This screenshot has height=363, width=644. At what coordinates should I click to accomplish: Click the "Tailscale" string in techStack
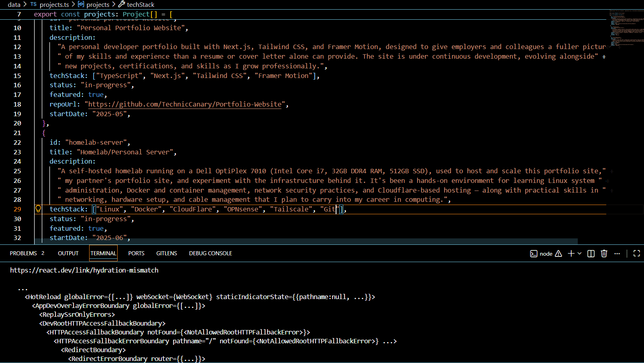291,209
